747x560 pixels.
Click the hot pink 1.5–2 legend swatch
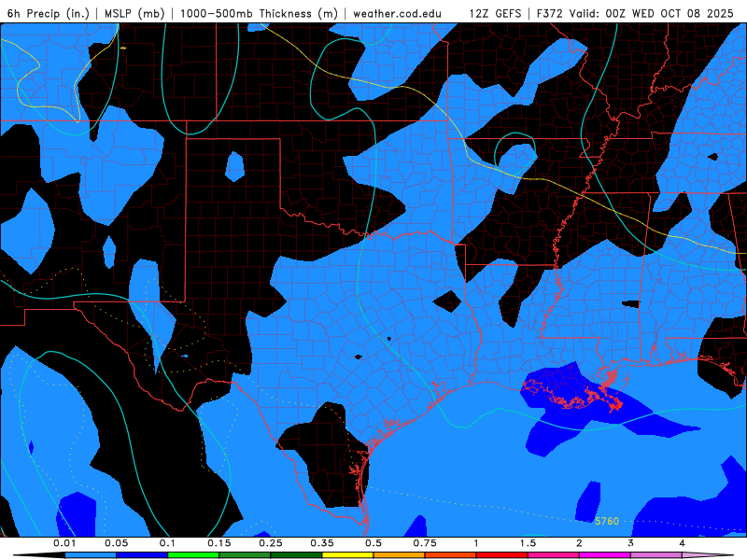coord(554,555)
